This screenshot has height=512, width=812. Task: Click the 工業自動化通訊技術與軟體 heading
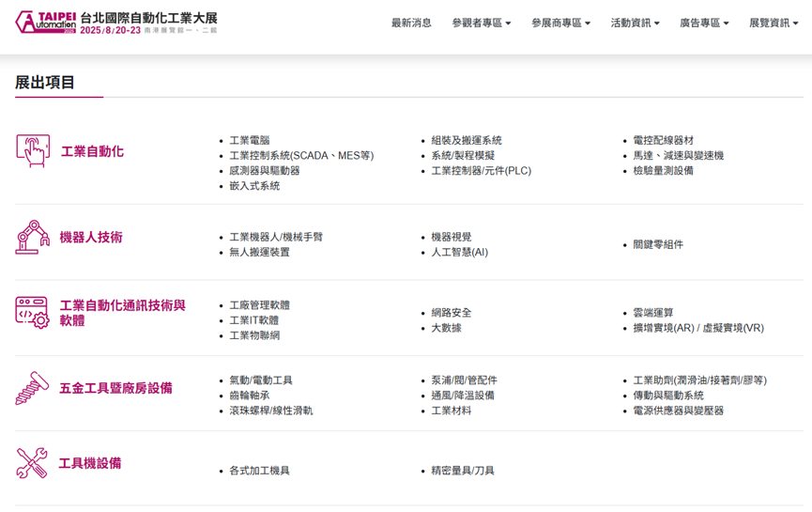coord(122,313)
